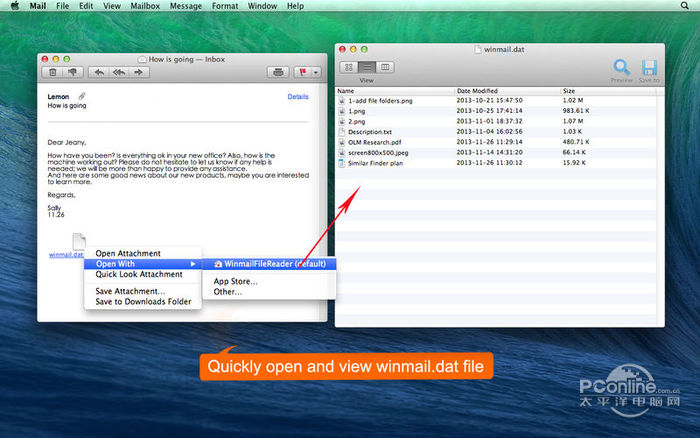Viewport: 700px width, 438px height.
Task: Switch to icon view in winmail.dat window
Action: click(x=349, y=67)
